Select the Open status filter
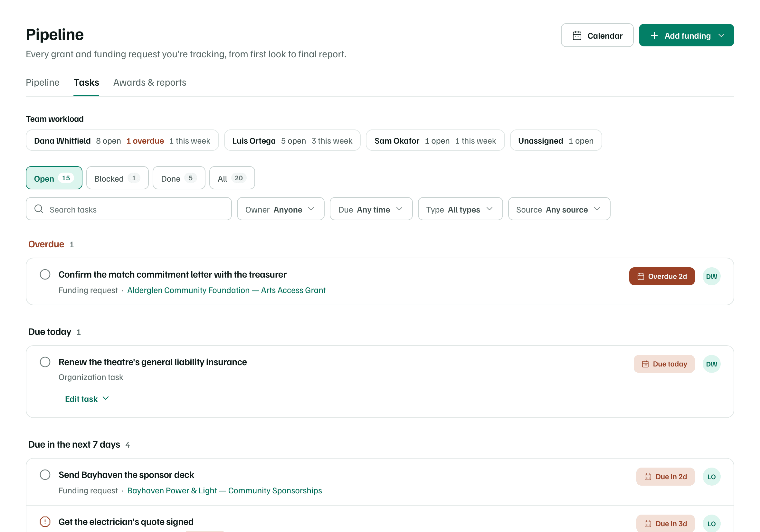 click(x=54, y=178)
